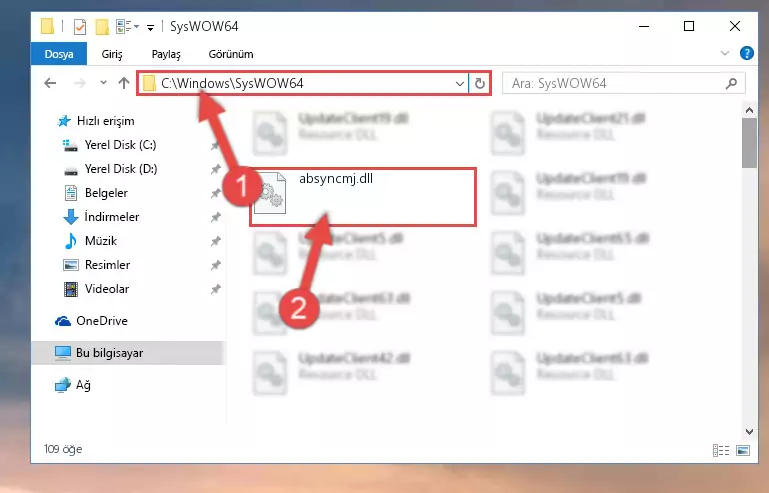Screen dimensions: 769x493
Task: Select Bu bilgisayar in navigation pane
Action: (109, 353)
